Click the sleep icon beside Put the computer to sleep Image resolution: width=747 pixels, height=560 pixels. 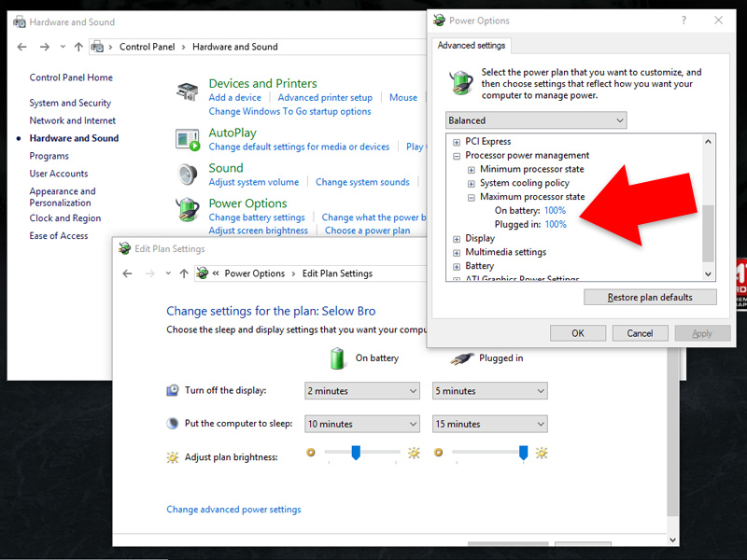pos(171,424)
